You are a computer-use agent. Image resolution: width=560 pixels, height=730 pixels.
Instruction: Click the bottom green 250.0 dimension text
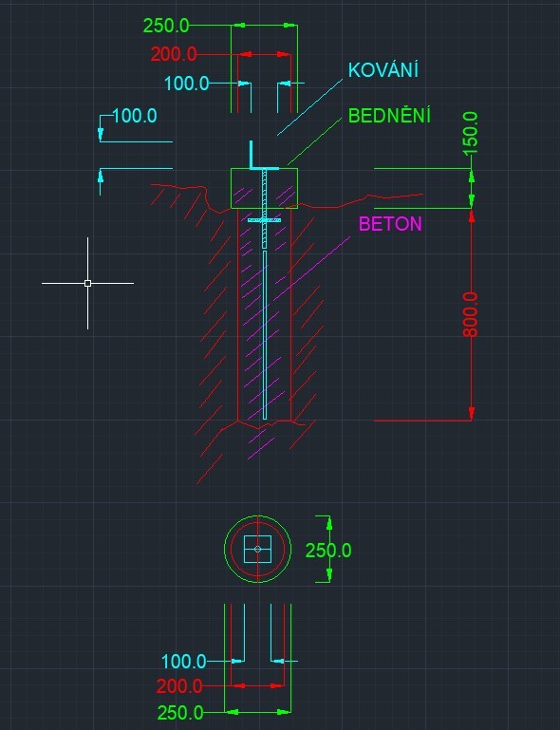click(x=180, y=713)
